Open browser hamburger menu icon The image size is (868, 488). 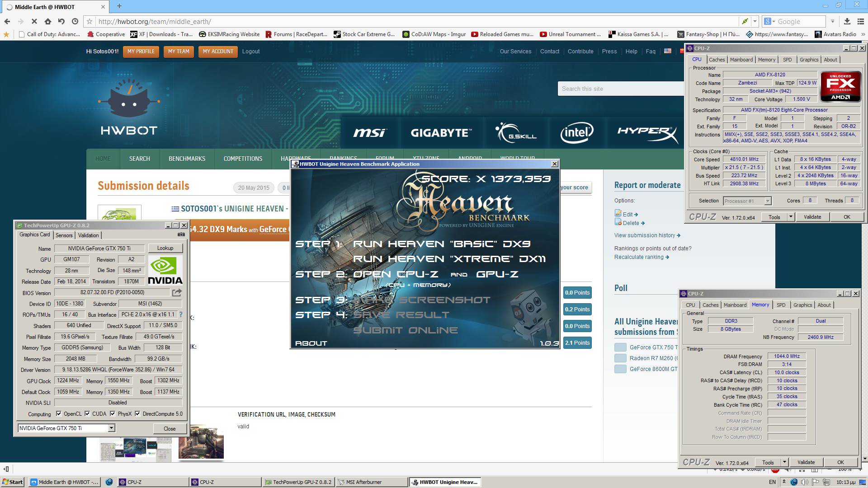point(860,21)
